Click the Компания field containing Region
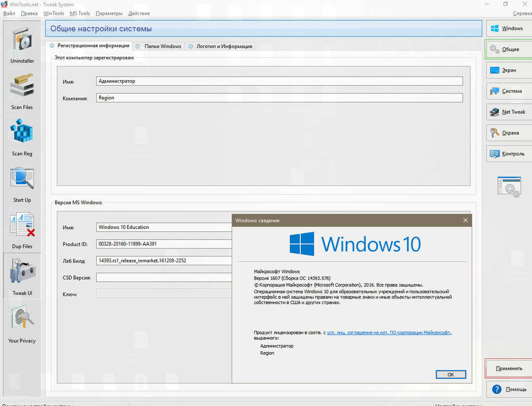 279,97
